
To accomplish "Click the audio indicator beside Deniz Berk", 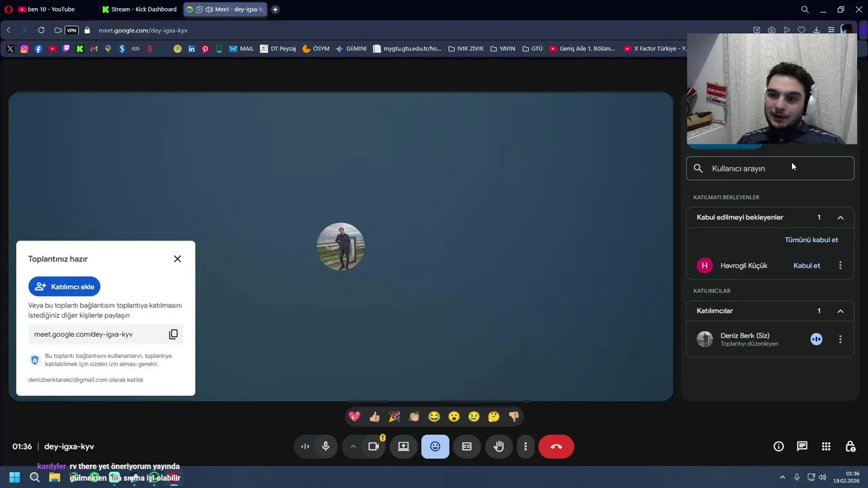I will pyautogui.click(x=816, y=340).
